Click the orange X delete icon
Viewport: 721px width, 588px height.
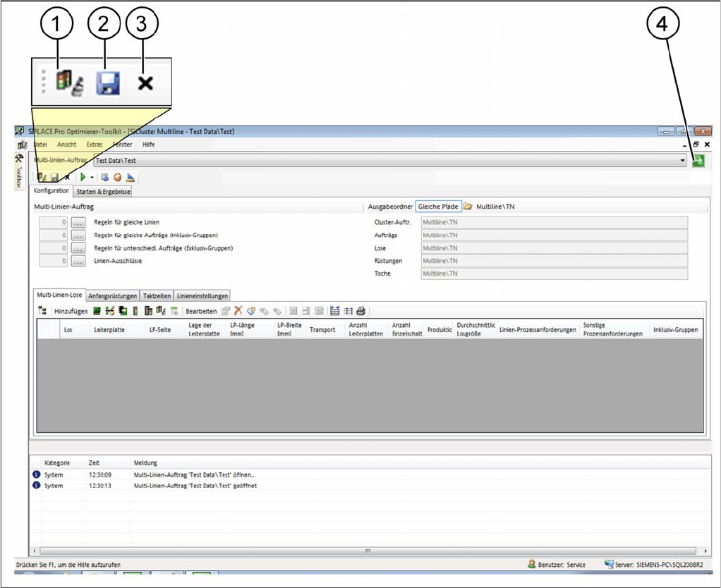pyautogui.click(x=238, y=311)
